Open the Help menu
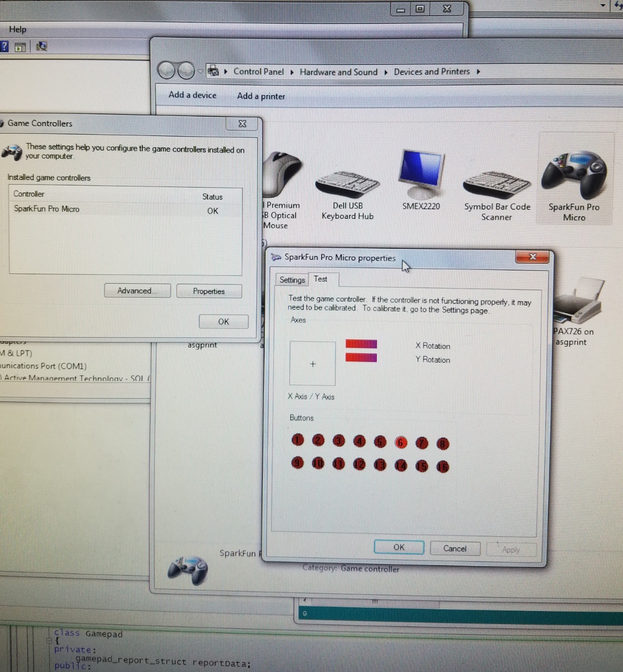The height and width of the screenshot is (672, 623). pyautogui.click(x=17, y=29)
